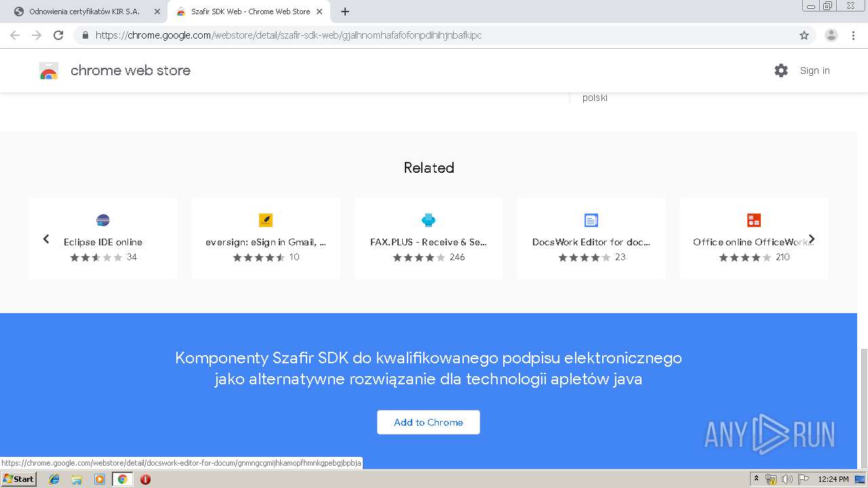The height and width of the screenshot is (488, 868).
Task: Show next related extensions
Action: click(812, 239)
